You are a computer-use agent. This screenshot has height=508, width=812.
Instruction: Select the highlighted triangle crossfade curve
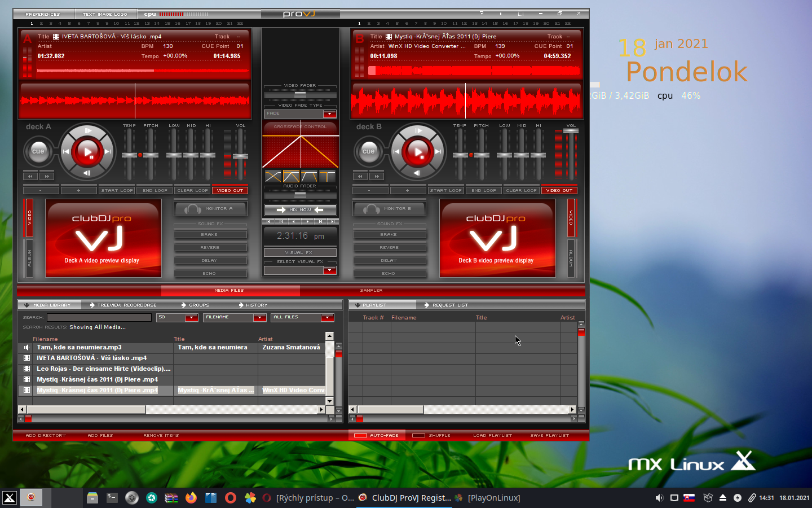291,177
